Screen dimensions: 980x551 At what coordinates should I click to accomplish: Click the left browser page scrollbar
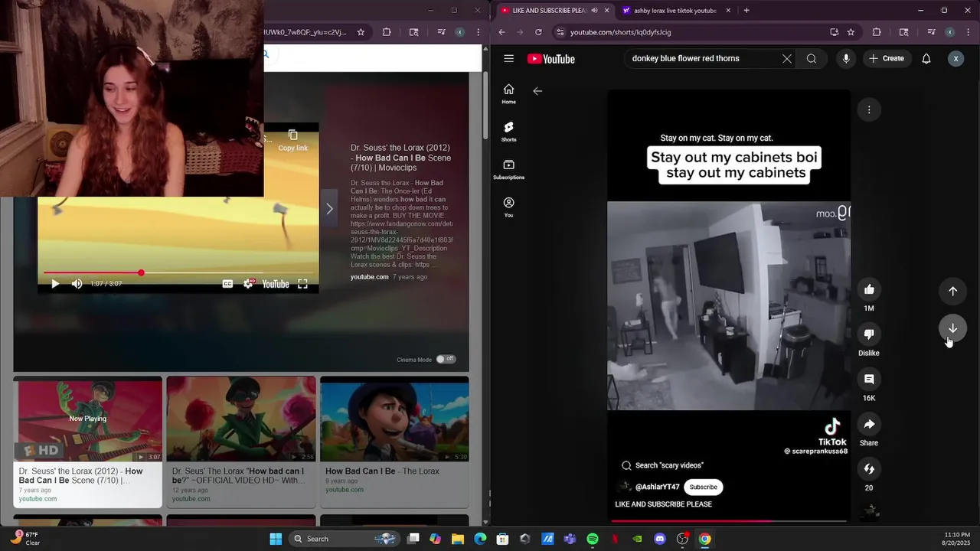[x=485, y=106]
